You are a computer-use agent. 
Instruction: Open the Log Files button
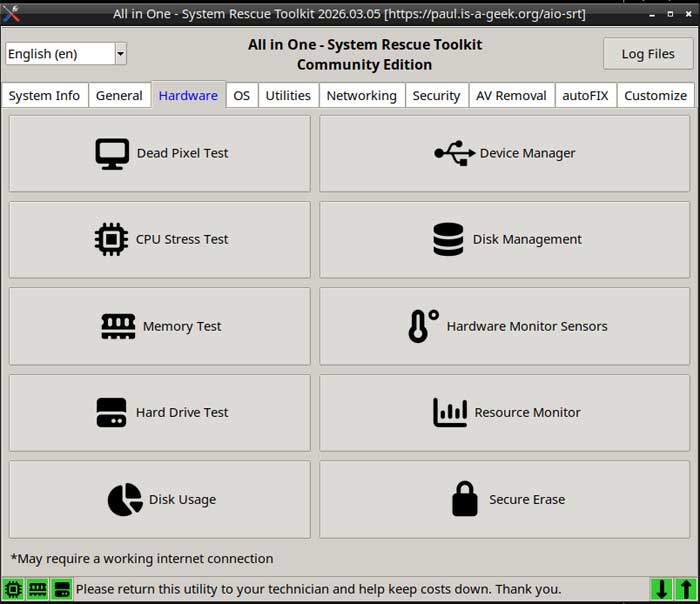pyautogui.click(x=648, y=54)
